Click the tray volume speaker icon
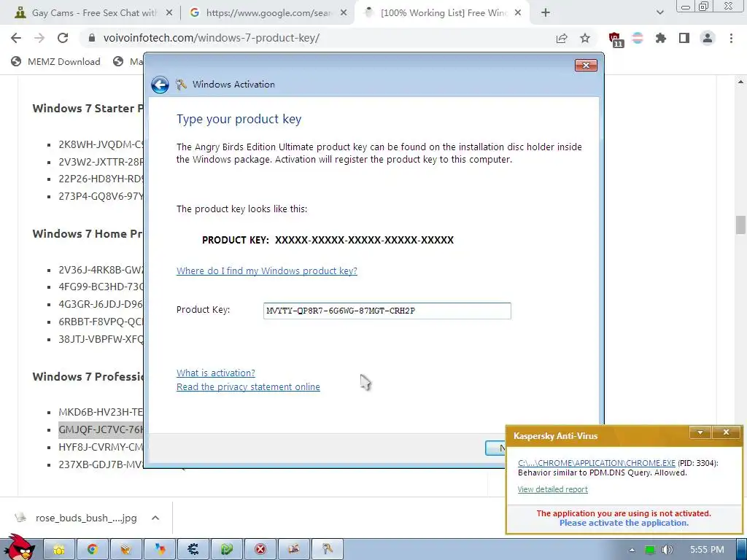 tap(667, 550)
